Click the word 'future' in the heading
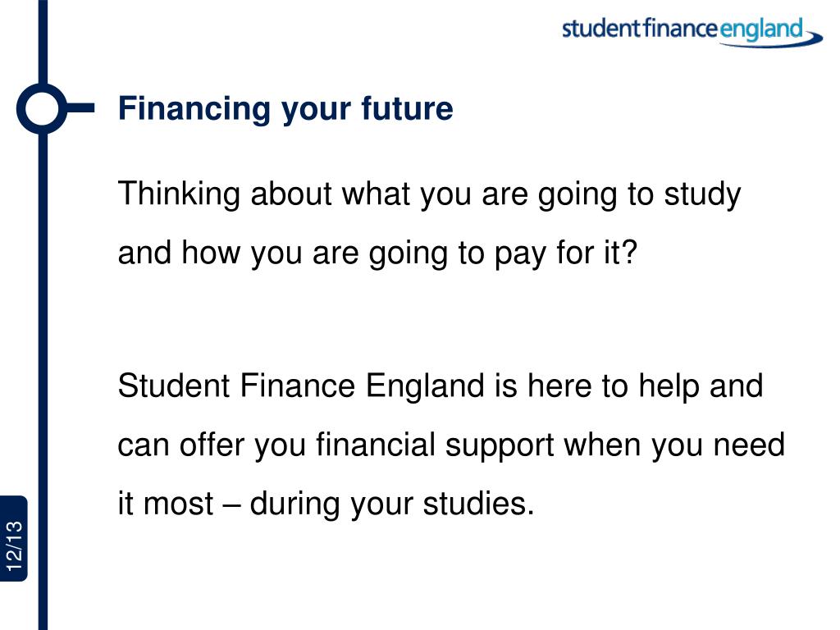Screen dimensions: 840x630 coord(407,107)
